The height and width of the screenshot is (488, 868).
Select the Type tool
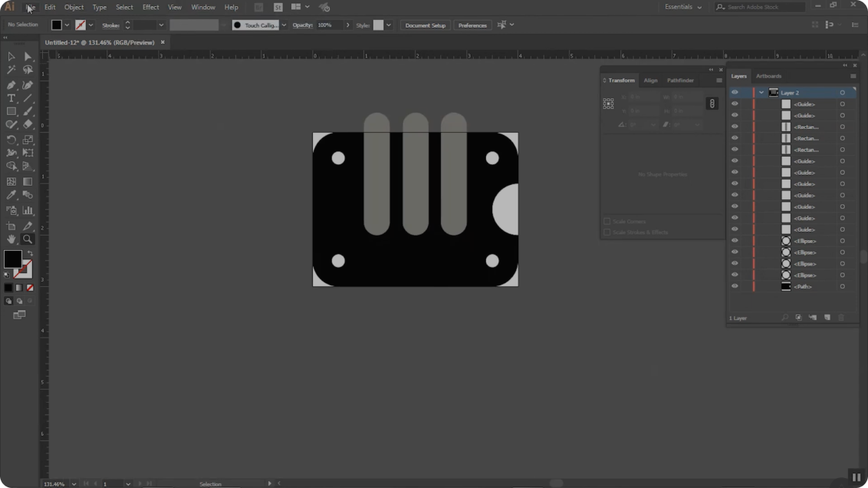12,97
